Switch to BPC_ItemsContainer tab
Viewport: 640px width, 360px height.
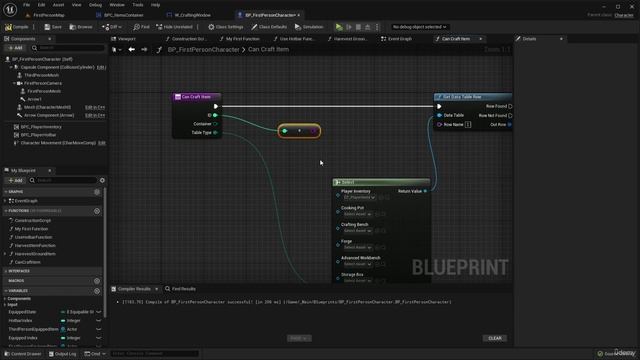(x=123, y=15)
